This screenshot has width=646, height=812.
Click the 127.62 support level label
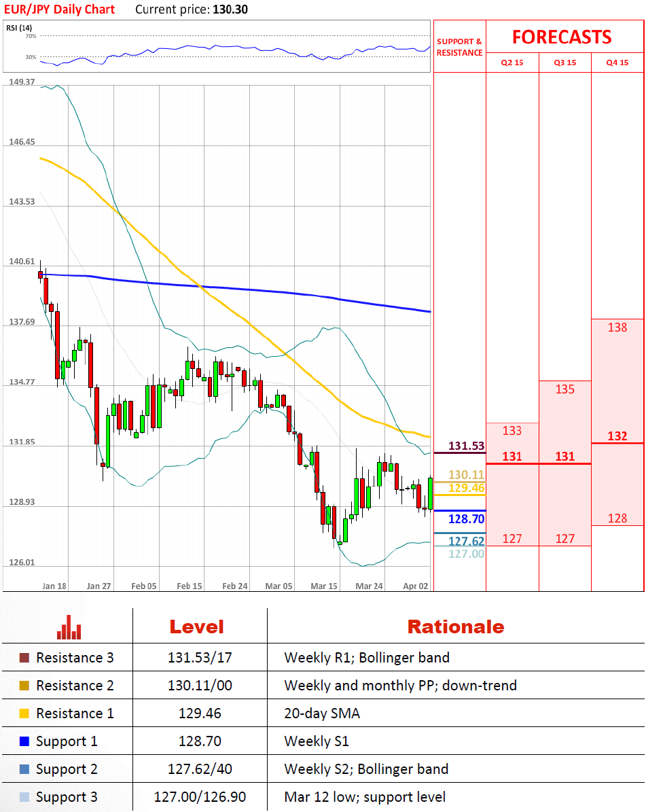click(467, 541)
